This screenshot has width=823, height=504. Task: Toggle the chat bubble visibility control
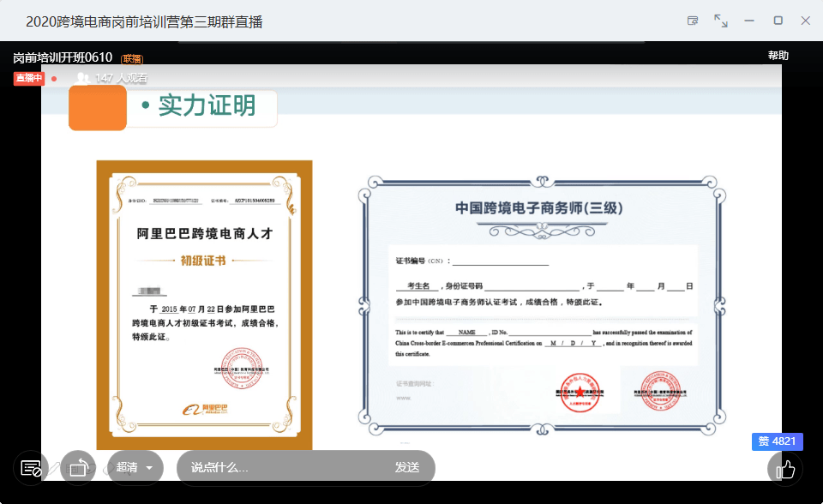[x=31, y=467]
